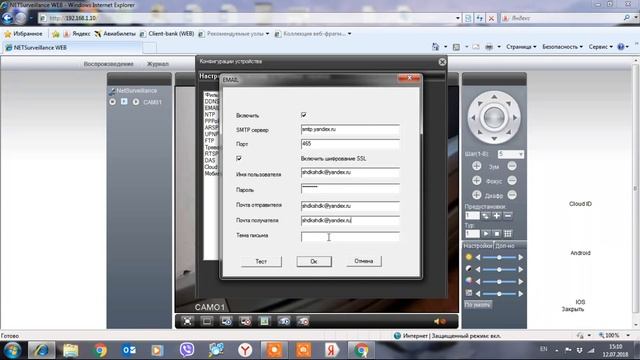This screenshot has width=640, height=360.
Task: Expand the Сервис menu dropdown
Action: 600,47
